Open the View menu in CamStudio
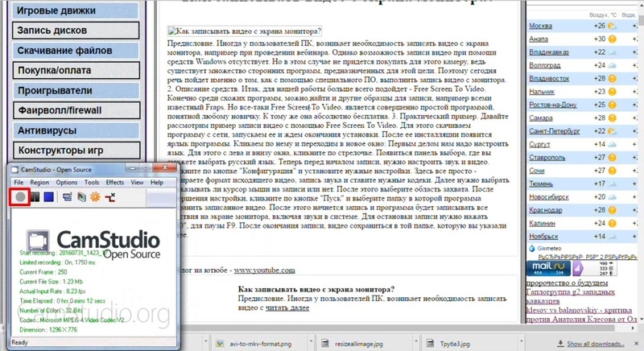The height and width of the screenshot is (351, 644). click(x=137, y=182)
